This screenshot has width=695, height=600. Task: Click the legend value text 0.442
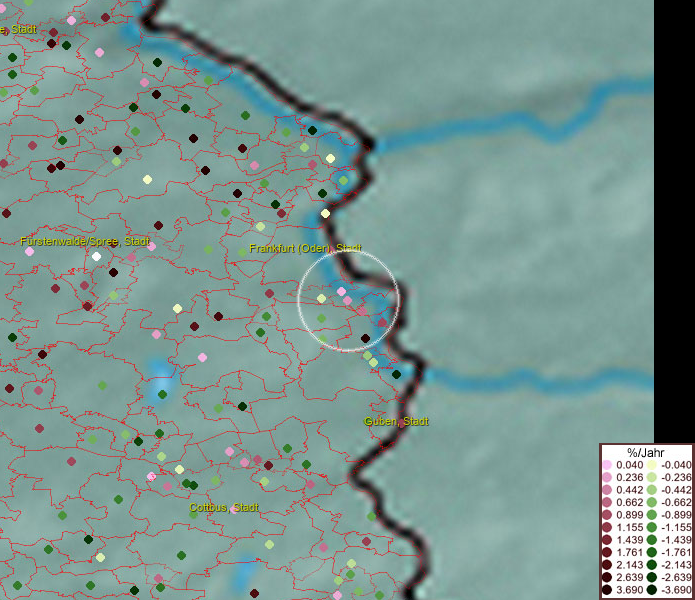click(629, 490)
